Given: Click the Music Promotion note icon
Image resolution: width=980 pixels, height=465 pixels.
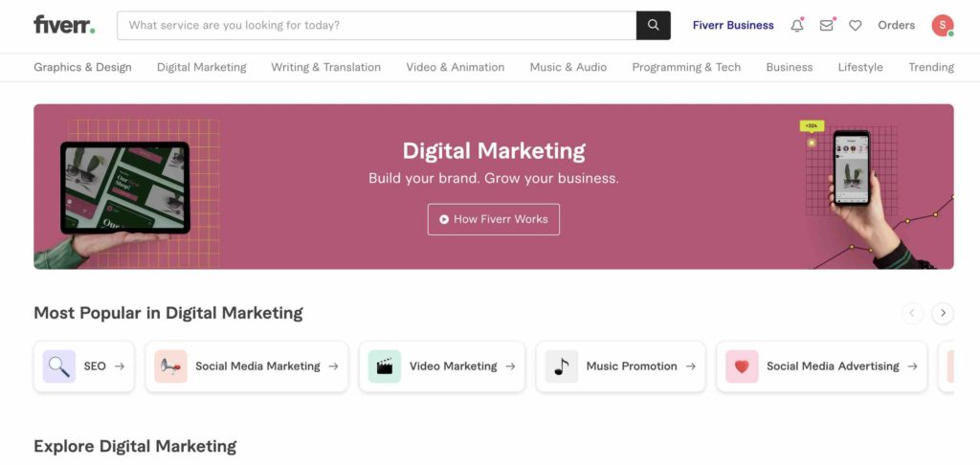Looking at the screenshot, I should coord(561,366).
